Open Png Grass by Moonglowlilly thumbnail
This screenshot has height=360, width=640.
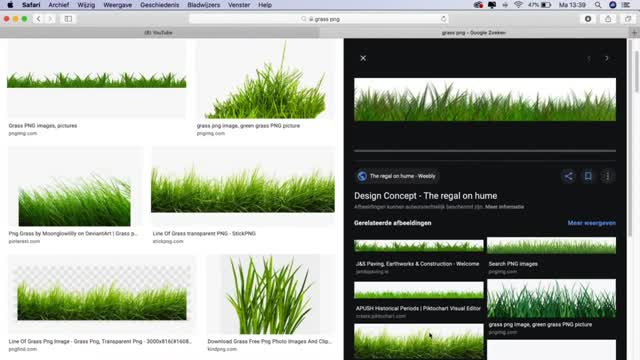point(76,186)
